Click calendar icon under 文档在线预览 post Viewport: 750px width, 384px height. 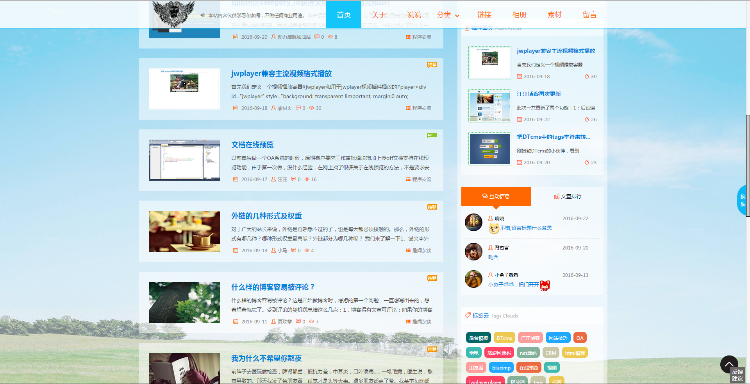point(235,179)
